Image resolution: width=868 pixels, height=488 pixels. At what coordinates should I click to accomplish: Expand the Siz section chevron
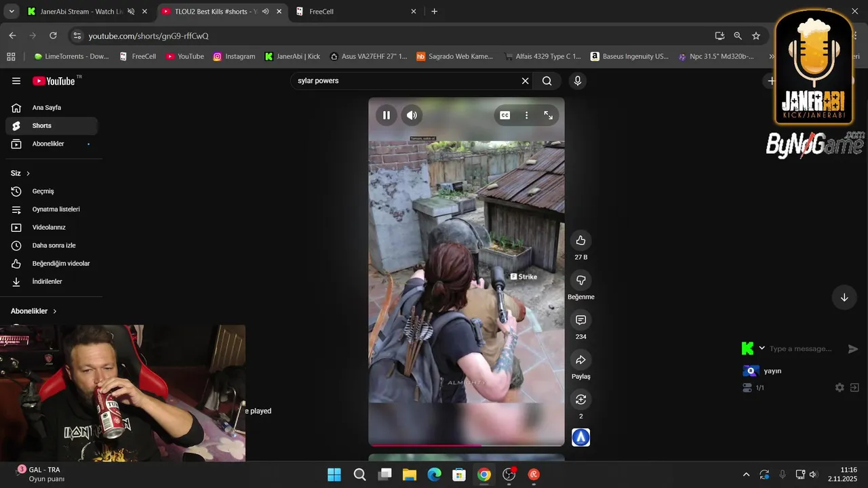(28, 174)
